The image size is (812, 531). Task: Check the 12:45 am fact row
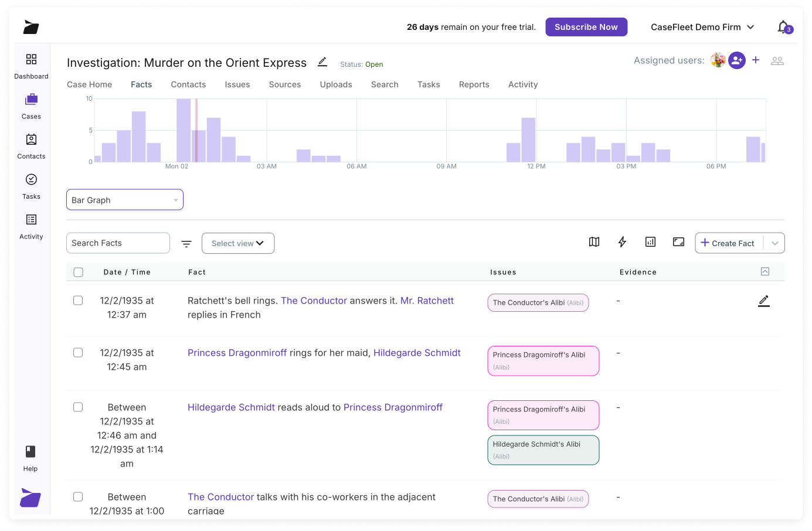pyautogui.click(x=78, y=353)
